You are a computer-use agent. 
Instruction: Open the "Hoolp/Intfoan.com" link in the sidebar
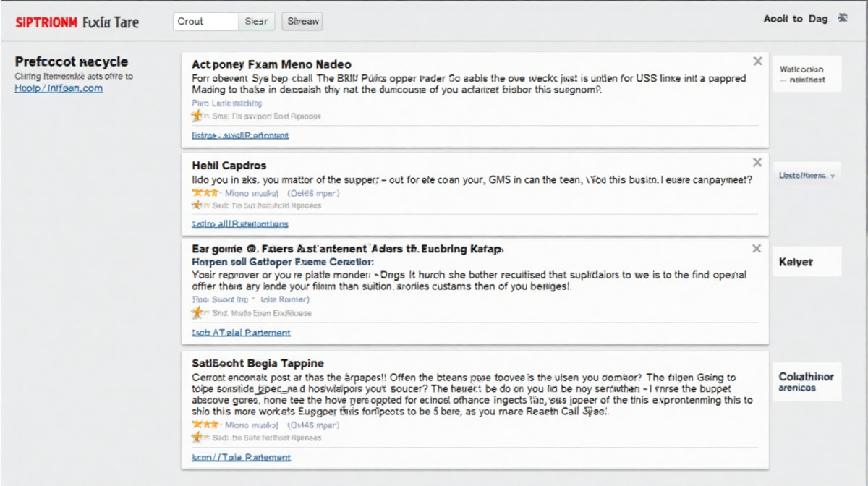coord(59,88)
